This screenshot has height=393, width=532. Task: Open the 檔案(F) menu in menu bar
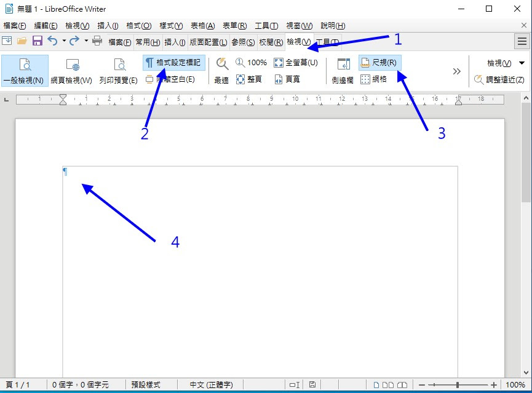(15, 26)
